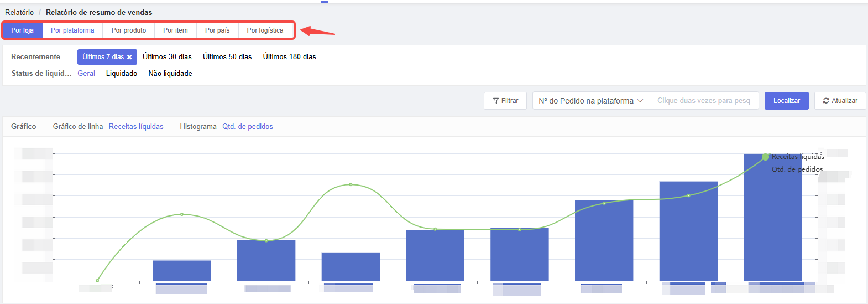Screen dimensions: 868x304
Task: Select the Por logística tab
Action: (265, 30)
